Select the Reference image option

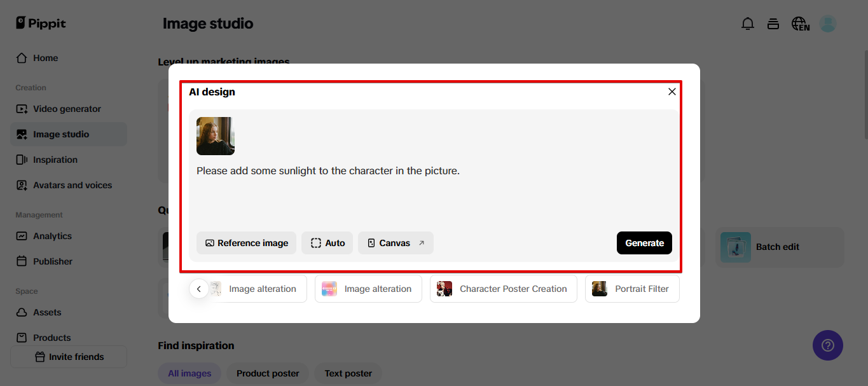point(246,243)
